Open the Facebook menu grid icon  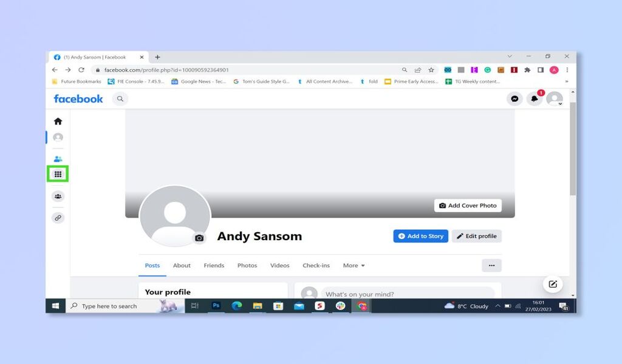(58, 174)
